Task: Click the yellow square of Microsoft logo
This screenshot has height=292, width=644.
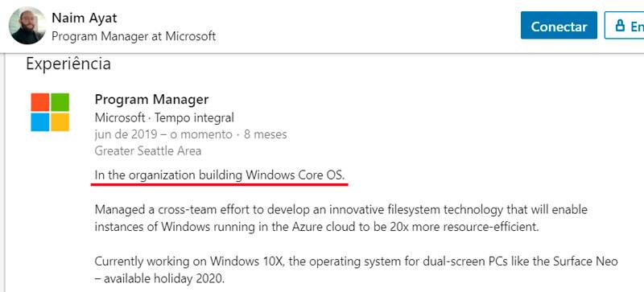Action: [60, 122]
